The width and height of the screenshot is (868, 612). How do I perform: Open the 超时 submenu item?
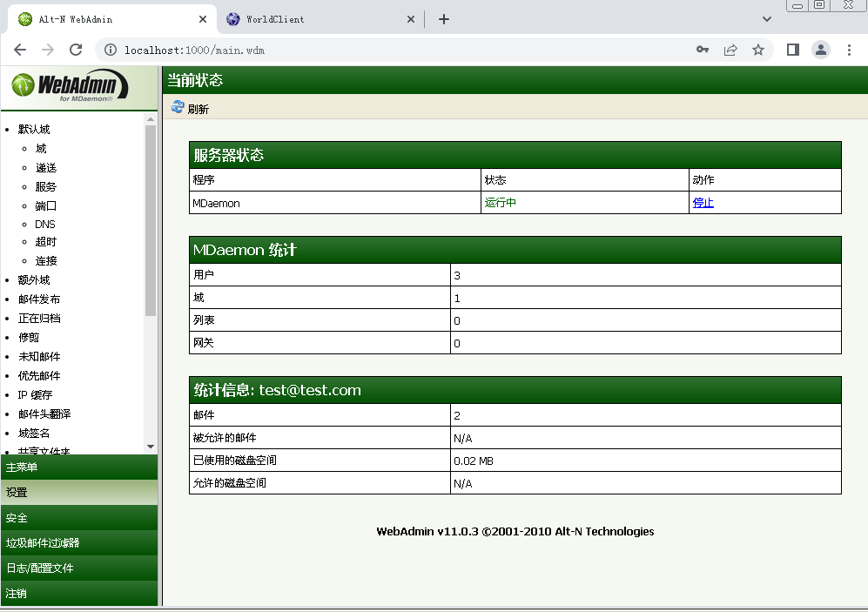click(x=46, y=242)
